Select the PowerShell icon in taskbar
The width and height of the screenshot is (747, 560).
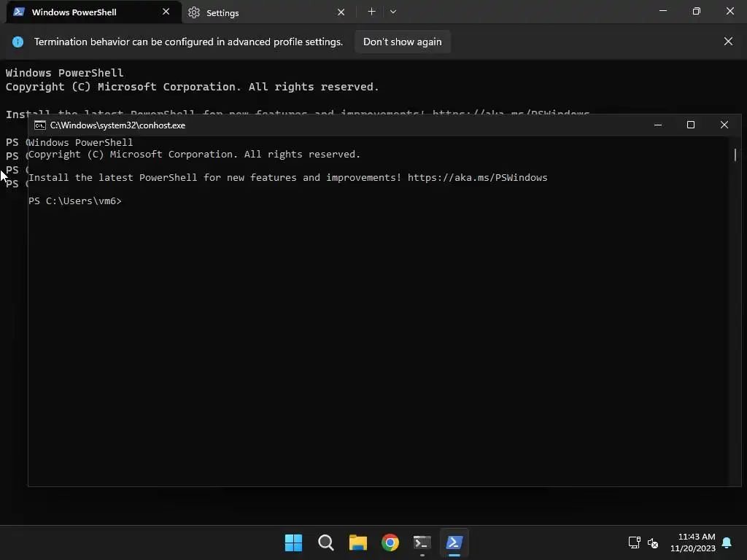454,542
